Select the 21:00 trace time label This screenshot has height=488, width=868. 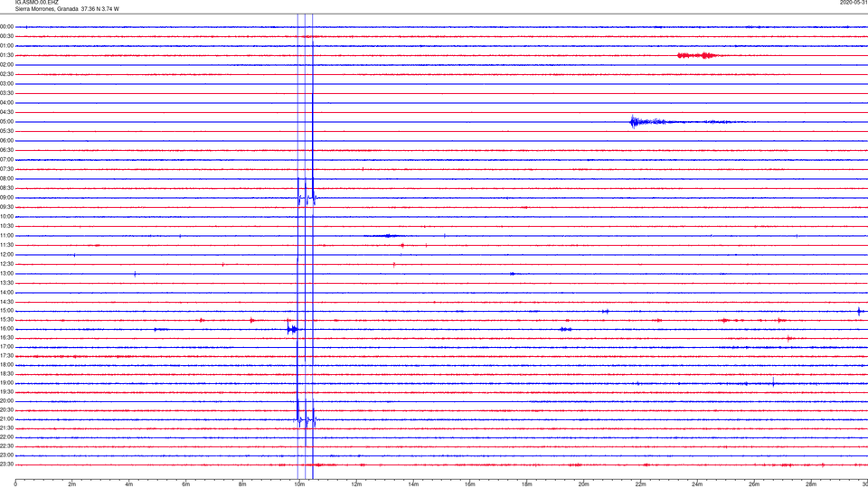click(6, 418)
